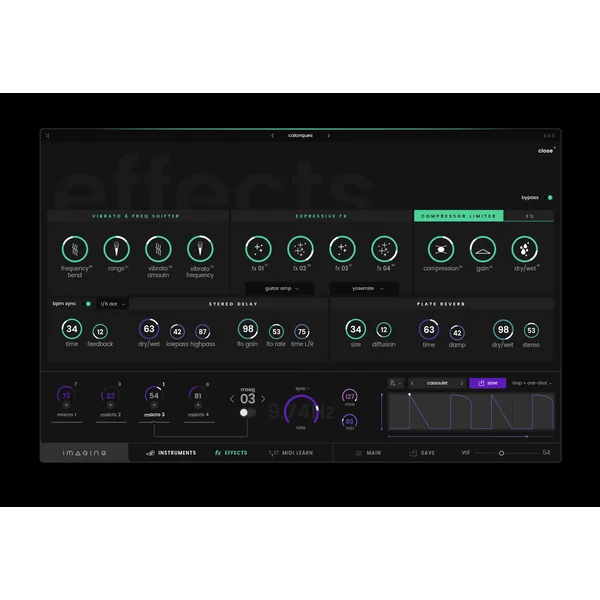Select the fx 03 sparkle knob
Image resolution: width=600 pixels, height=600 pixels.
click(x=342, y=249)
